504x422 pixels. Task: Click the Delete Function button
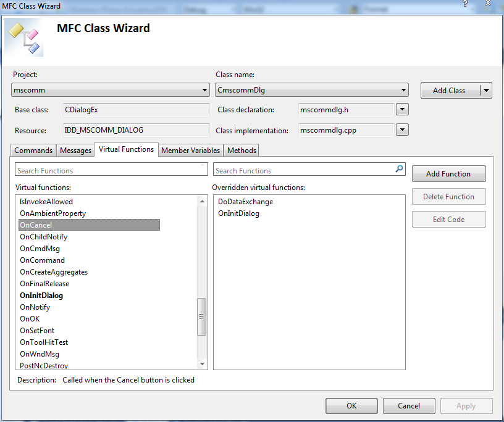(x=448, y=197)
